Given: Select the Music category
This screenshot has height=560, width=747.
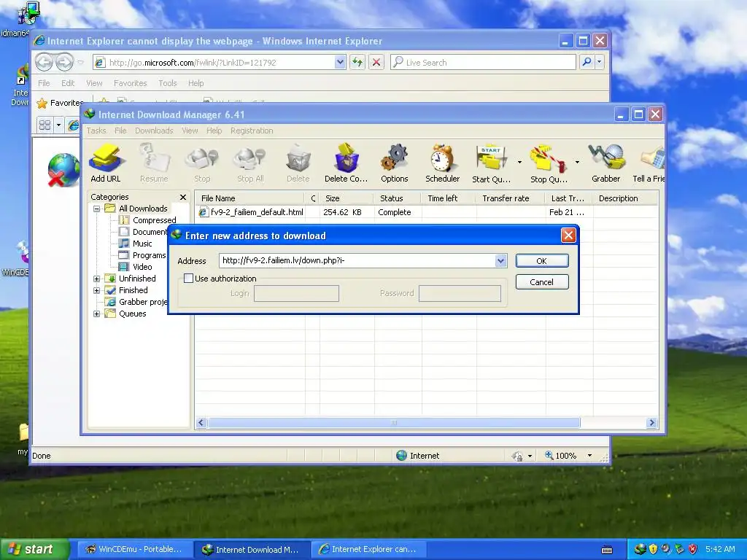Looking at the screenshot, I should pyautogui.click(x=142, y=244).
